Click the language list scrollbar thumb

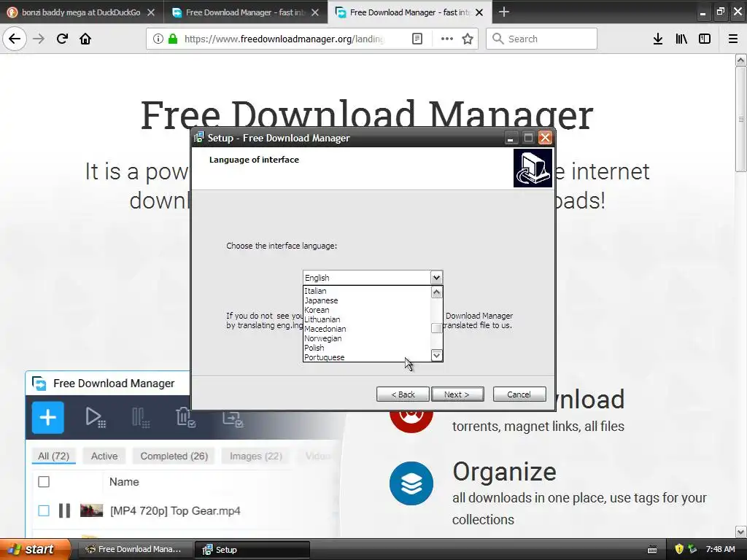(436, 328)
